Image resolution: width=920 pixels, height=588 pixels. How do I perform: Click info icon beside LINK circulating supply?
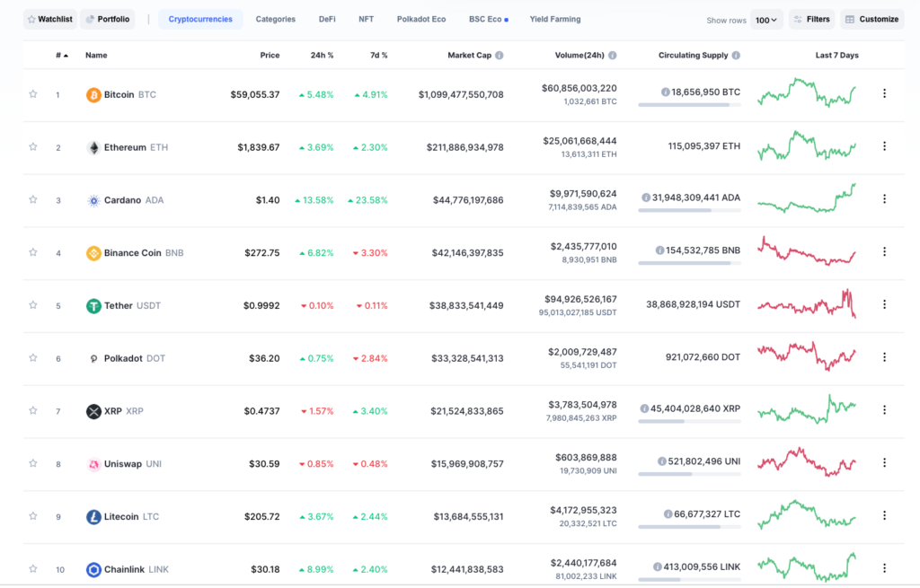pyautogui.click(x=657, y=566)
